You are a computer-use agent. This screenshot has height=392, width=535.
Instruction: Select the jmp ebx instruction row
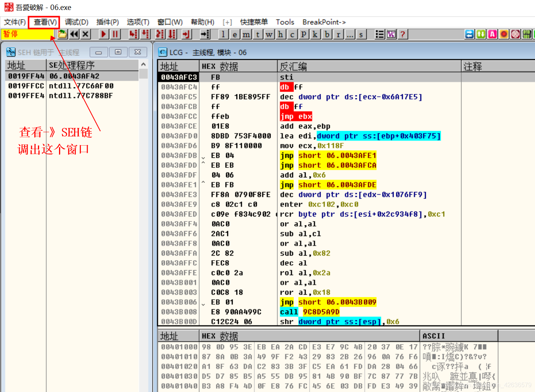coord(346,116)
